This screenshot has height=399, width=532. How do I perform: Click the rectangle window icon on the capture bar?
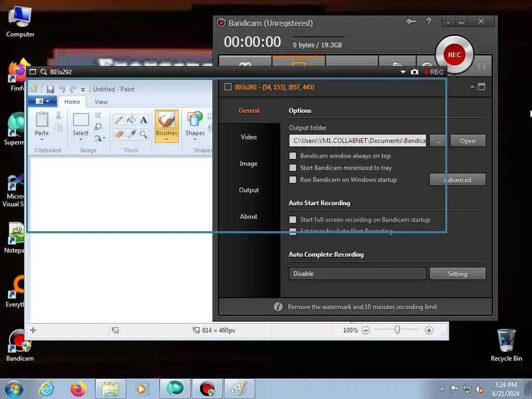click(33, 72)
